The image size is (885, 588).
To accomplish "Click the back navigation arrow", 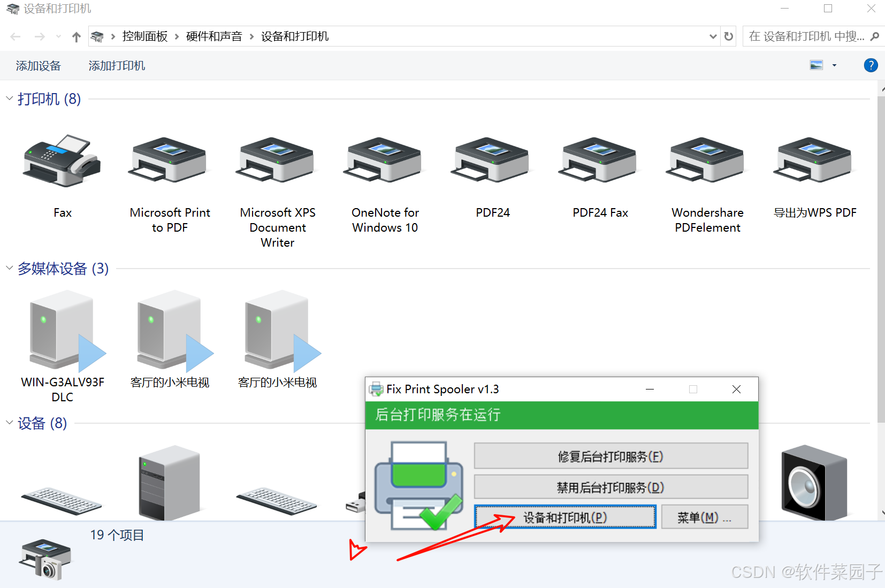I will point(16,36).
